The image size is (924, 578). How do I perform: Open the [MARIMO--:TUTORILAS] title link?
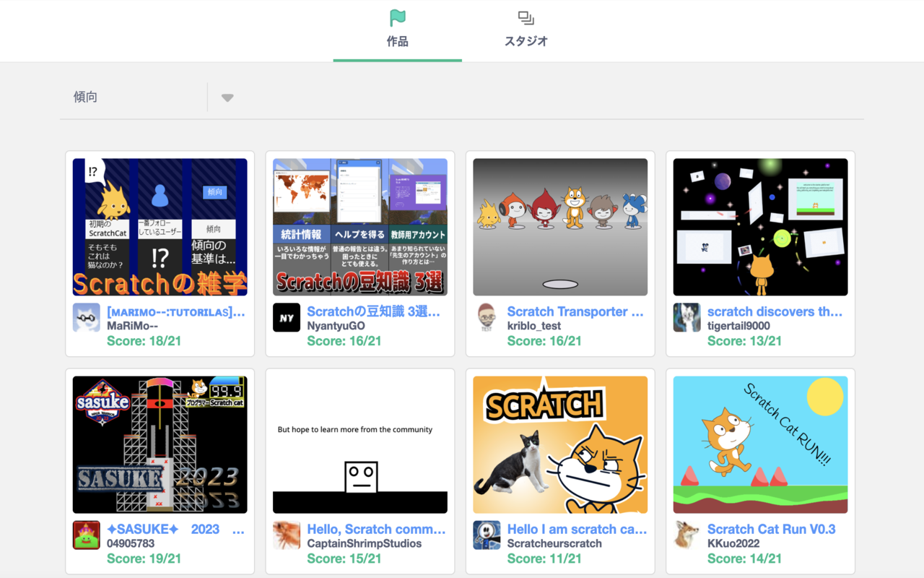176,311
